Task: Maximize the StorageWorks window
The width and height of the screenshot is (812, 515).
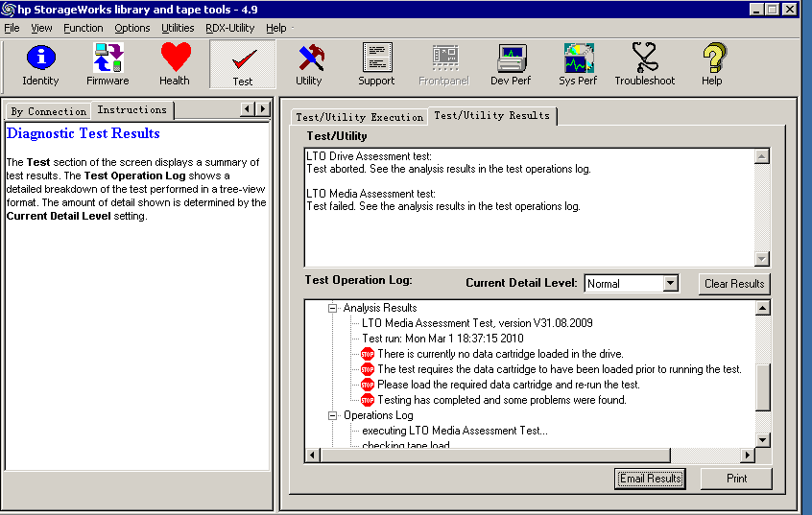Action: coord(772,10)
